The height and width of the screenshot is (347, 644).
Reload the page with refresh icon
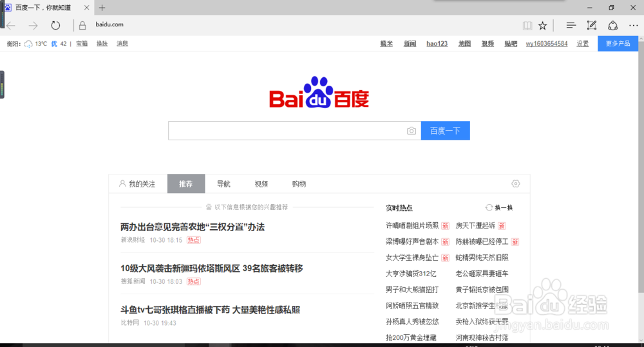(x=55, y=26)
